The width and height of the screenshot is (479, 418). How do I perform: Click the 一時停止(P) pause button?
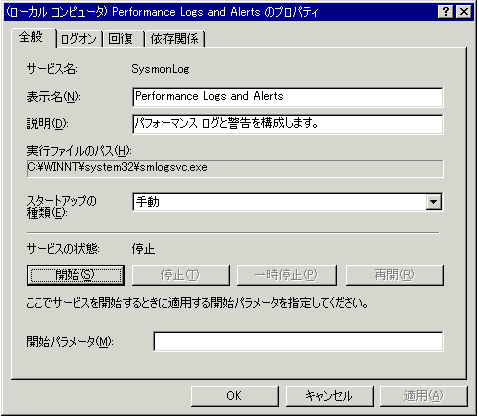click(x=287, y=275)
